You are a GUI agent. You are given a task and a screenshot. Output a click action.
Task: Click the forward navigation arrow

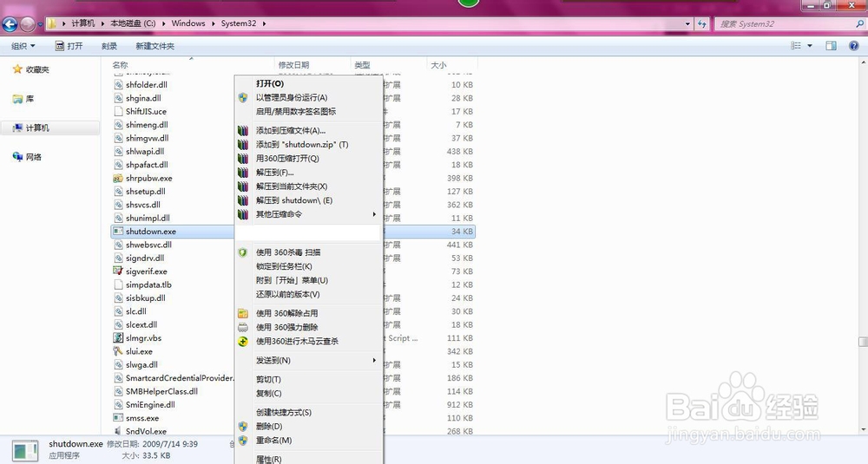pyautogui.click(x=27, y=23)
